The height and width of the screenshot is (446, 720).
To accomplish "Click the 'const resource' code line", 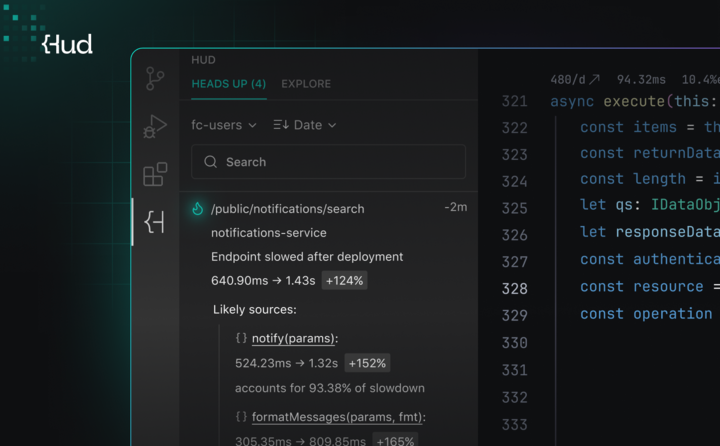I will click(x=649, y=287).
